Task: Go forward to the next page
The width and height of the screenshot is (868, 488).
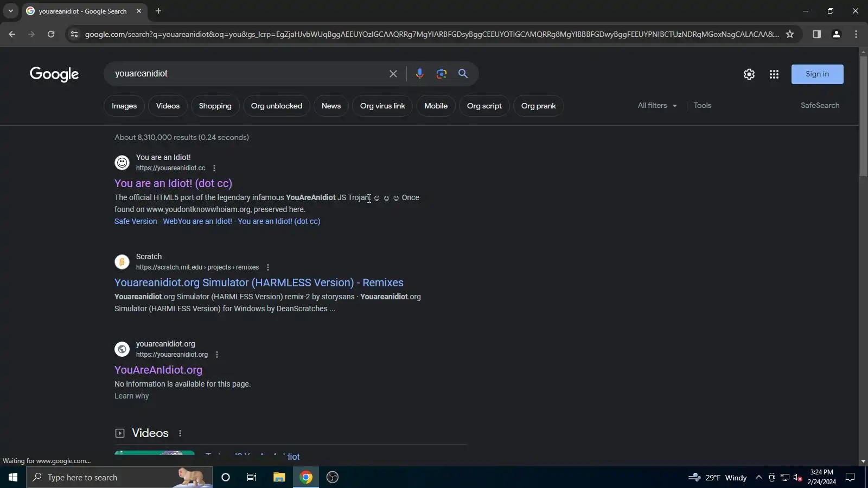Action: pos(31,34)
